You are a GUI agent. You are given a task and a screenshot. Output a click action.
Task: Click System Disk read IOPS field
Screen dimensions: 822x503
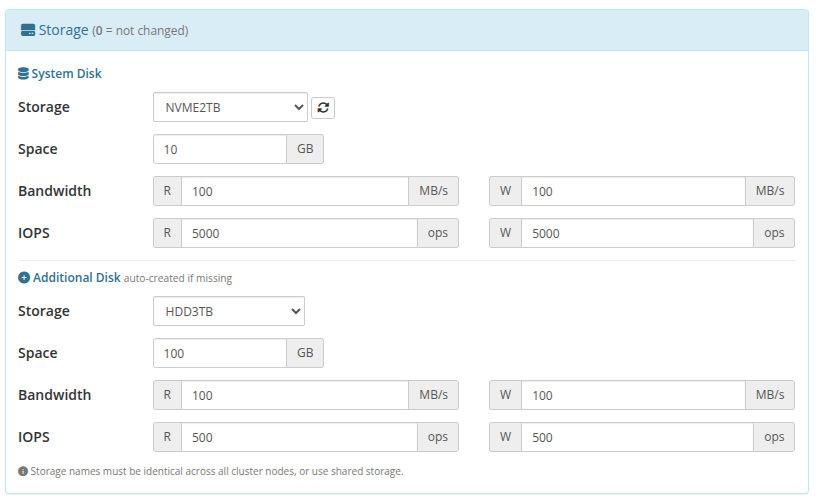pos(298,233)
